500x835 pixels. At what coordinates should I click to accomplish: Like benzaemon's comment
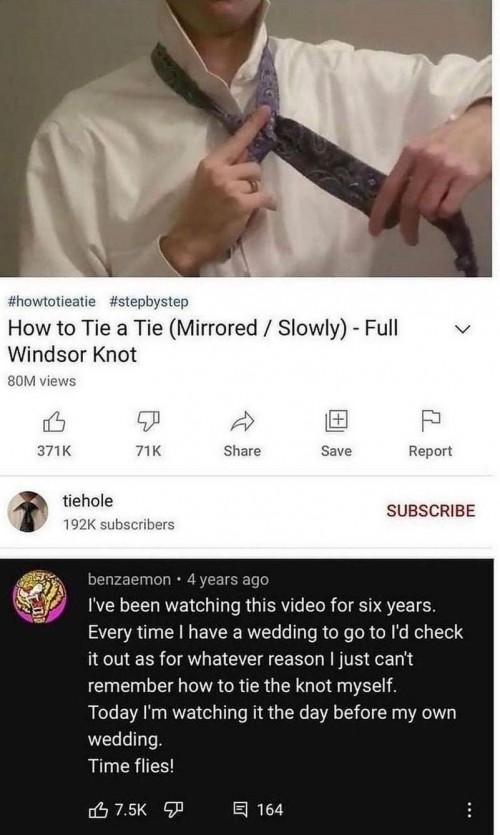pos(98,810)
